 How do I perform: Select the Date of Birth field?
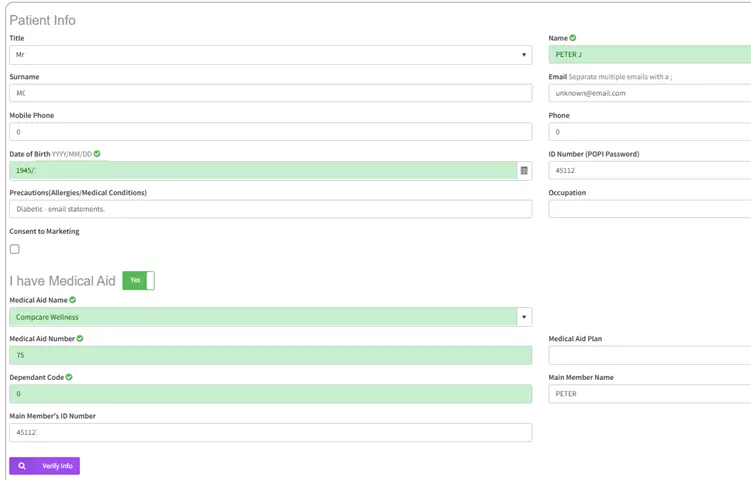click(x=263, y=171)
